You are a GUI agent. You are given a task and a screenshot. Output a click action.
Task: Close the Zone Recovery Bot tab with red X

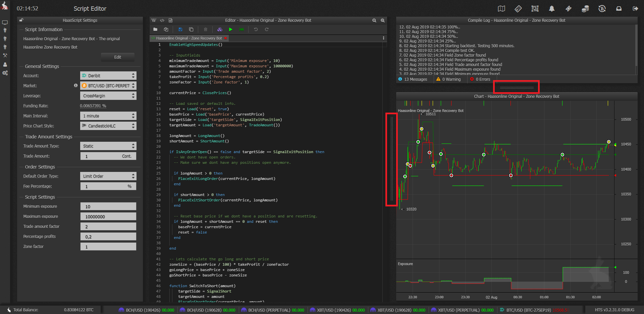click(x=226, y=38)
